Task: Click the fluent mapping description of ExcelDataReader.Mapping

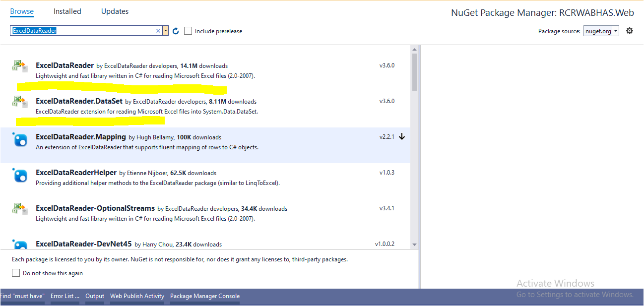Action: [147, 147]
